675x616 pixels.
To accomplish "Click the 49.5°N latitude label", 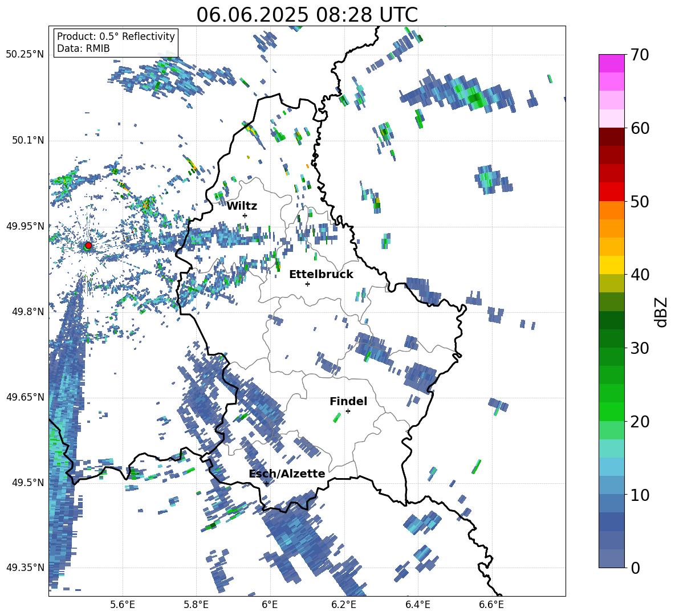I will [x=27, y=482].
